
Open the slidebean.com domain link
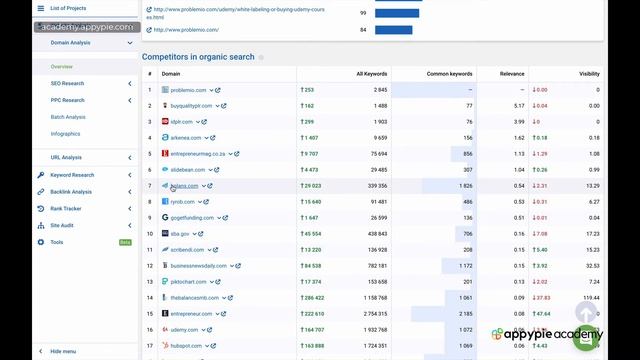(188, 170)
